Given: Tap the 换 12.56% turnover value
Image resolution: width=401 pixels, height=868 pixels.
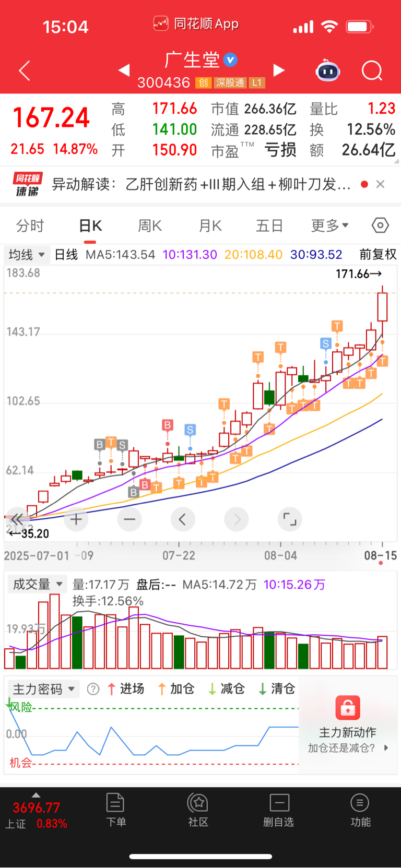Looking at the screenshot, I should 371,129.
